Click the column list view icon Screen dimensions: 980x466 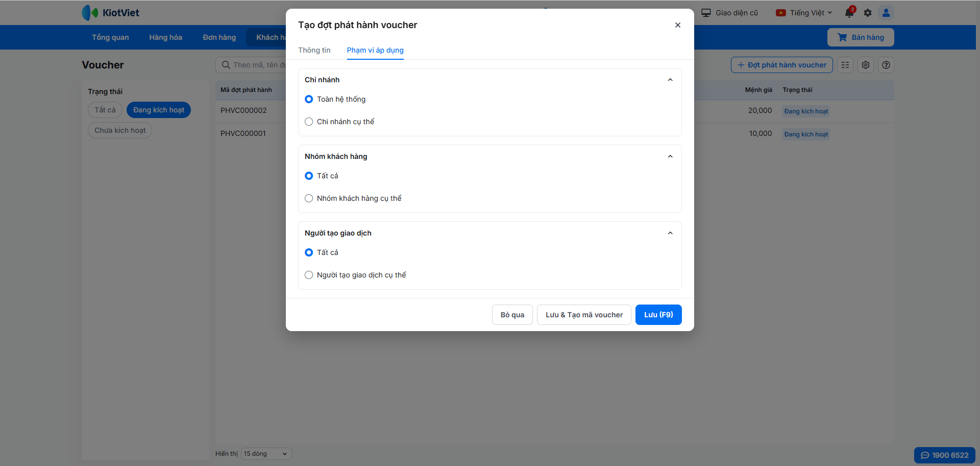pyautogui.click(x=845, y=65)
